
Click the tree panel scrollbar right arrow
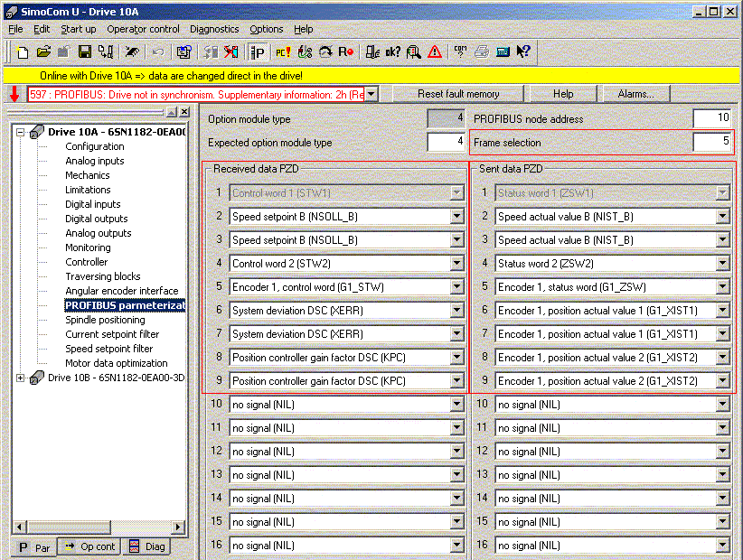pos(178,527)
